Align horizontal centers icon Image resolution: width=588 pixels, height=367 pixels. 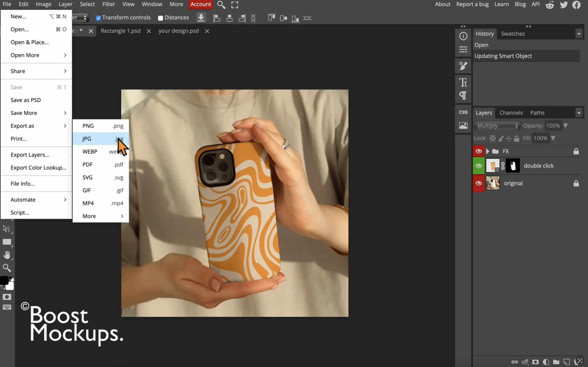(x=229, y=18)
